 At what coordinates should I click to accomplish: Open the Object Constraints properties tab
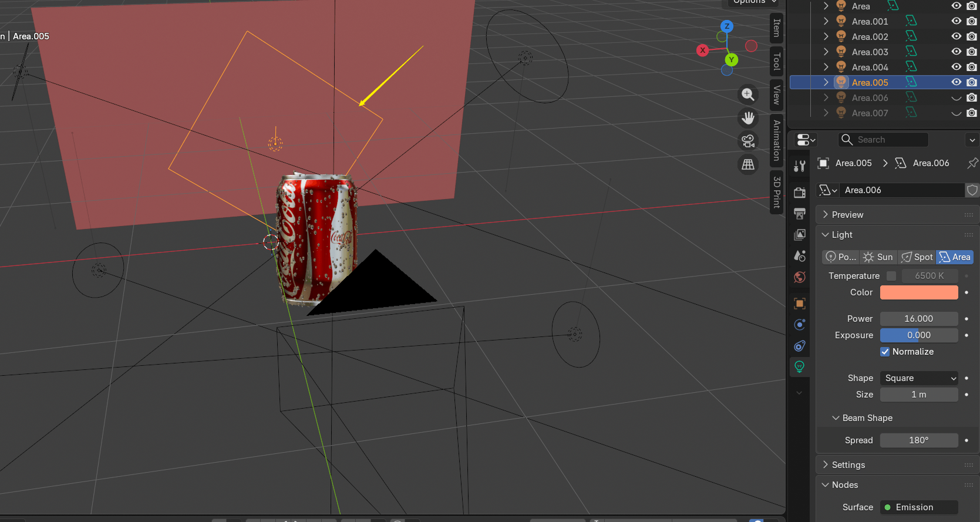pos(800,346)
